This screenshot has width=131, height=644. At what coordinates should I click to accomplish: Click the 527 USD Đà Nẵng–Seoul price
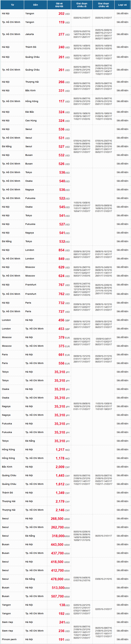[64, 147]
